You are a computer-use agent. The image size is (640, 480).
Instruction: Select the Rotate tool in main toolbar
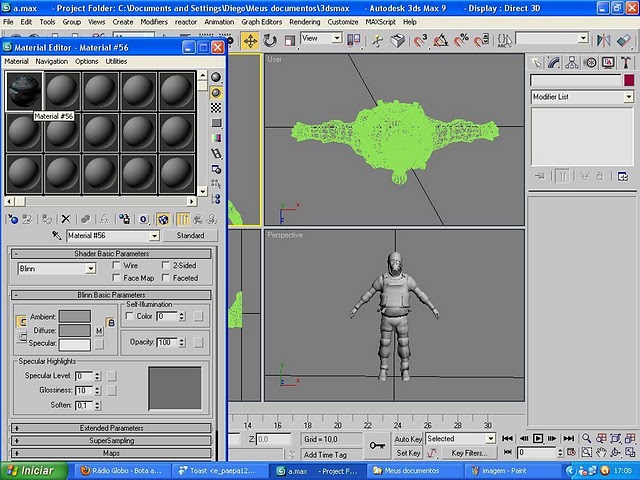pyautogui.click(x=270, y=41)
